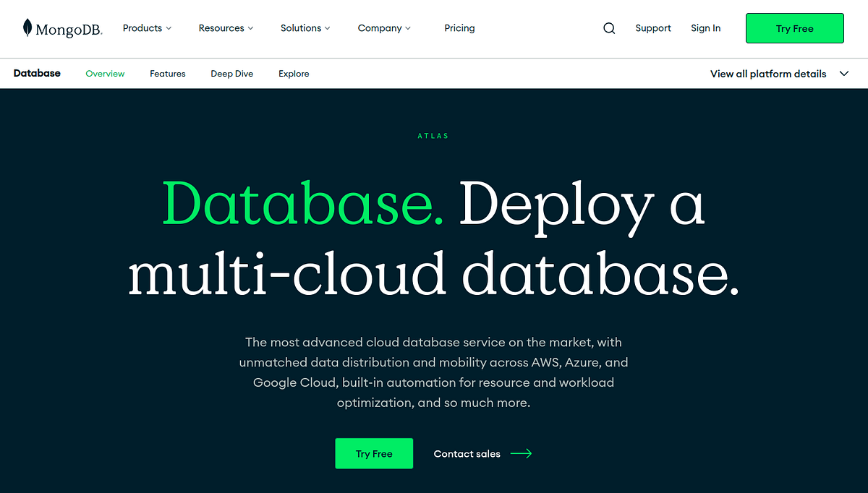Expand the Products menu

[x=142, y=28]
